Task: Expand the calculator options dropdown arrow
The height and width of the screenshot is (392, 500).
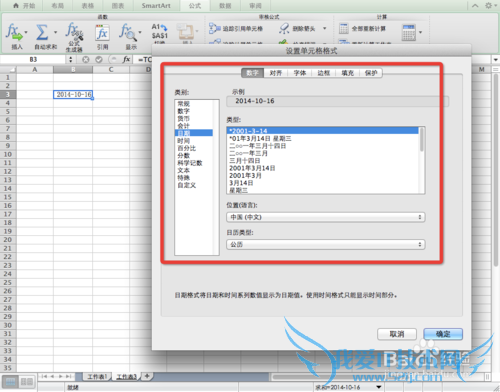Action: pyautogui.click(x=420, y=32)
